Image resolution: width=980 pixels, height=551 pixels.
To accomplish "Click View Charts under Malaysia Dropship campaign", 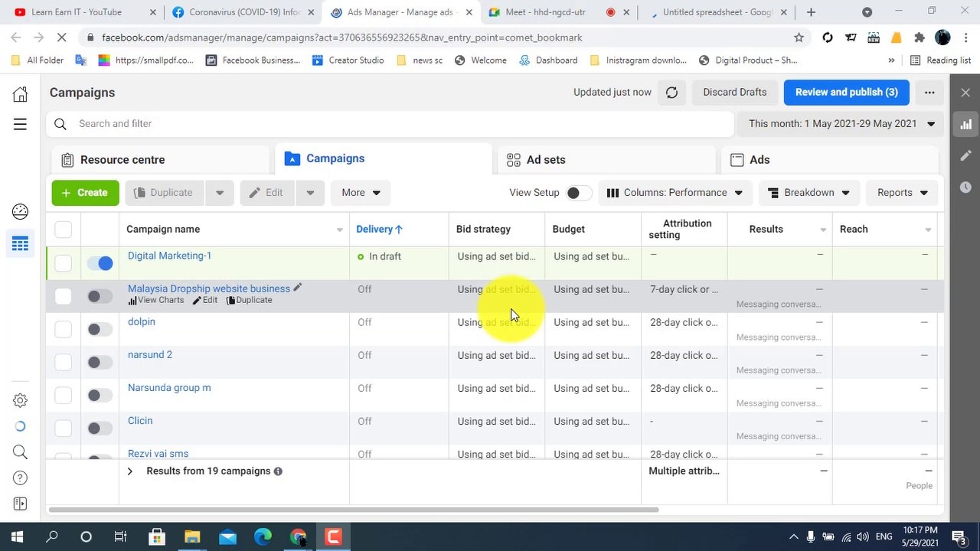I will pyautogui.click(x=156, y=300).
